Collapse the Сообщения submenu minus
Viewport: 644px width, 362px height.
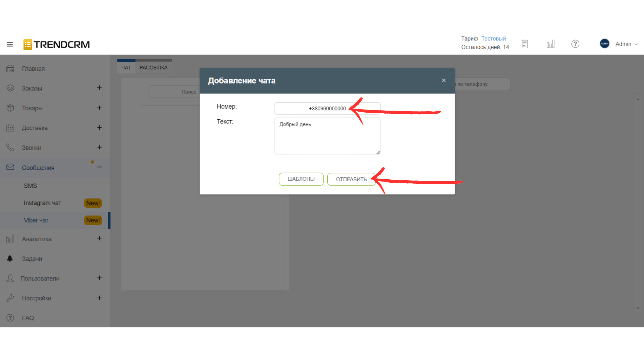99,167
